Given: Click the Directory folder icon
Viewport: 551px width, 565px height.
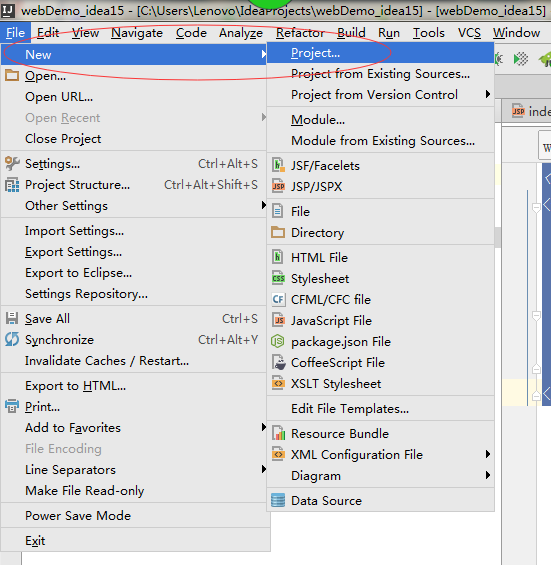Looking at the screenshot, I should [x=278, y=232].
